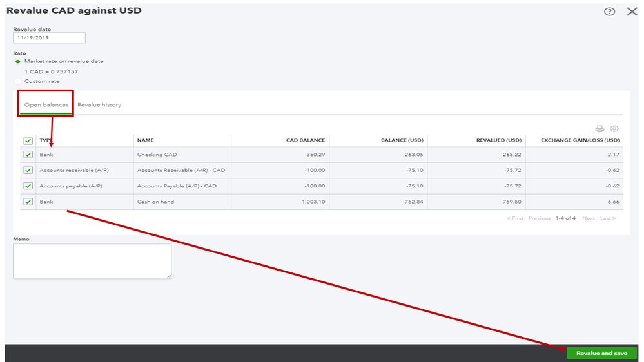Screen dimensions: 644x362
Task: Uncheck Accounts Receivable (A/R) - CAD checkbox
Action: pos(28,170)
